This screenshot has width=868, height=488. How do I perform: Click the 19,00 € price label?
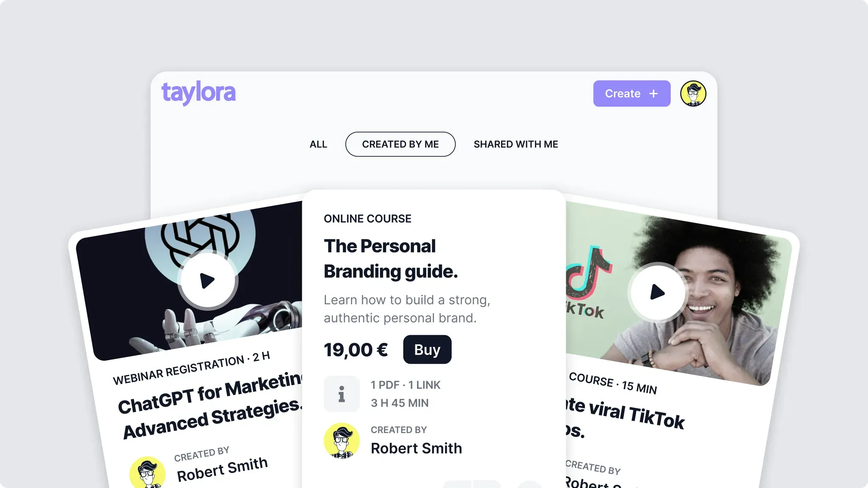[356, 350]
